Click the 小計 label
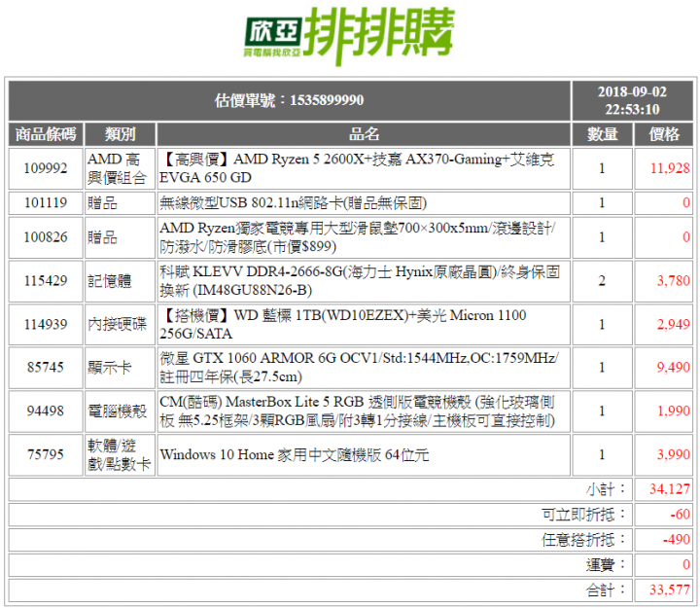The height and width of the screenshot is (608, 700). (x=606, y=489)
